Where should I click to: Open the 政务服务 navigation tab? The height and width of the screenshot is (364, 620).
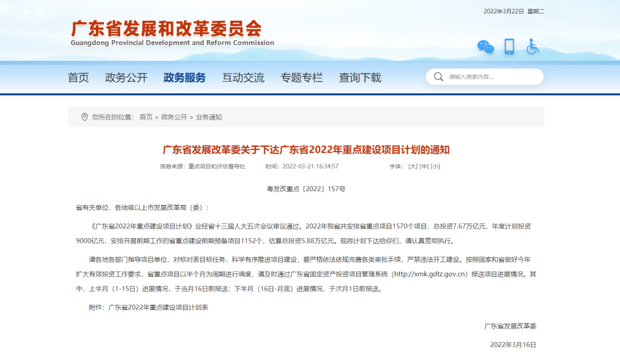(185, 78)
